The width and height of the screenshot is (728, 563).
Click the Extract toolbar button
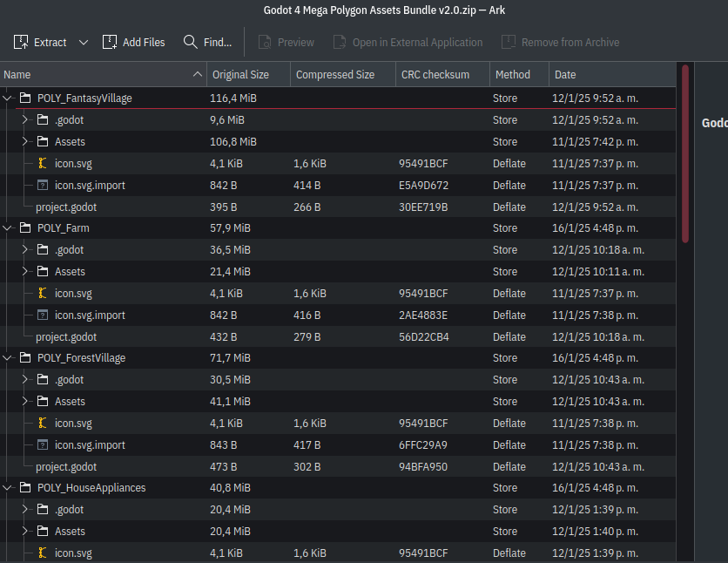coord(40,43)
